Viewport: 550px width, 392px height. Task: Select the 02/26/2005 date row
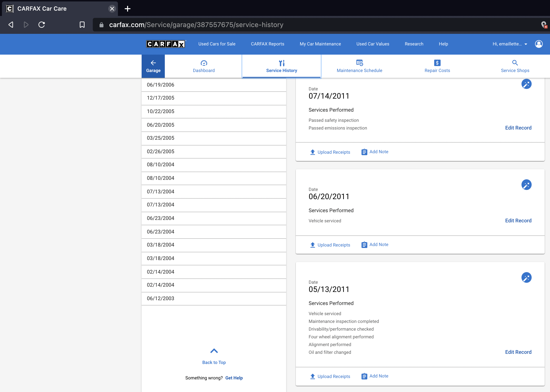tap(214, 152)
